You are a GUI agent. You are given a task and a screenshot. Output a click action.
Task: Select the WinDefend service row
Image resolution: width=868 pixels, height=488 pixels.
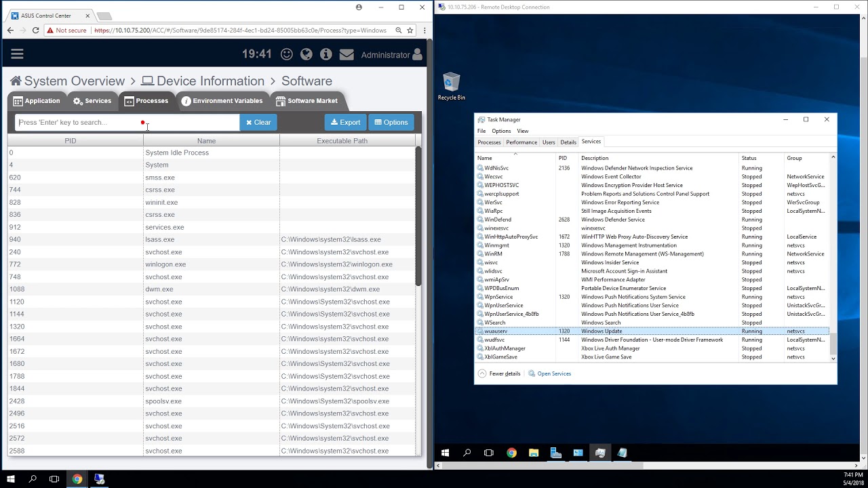pyautogui.click(x=652, y=220)
